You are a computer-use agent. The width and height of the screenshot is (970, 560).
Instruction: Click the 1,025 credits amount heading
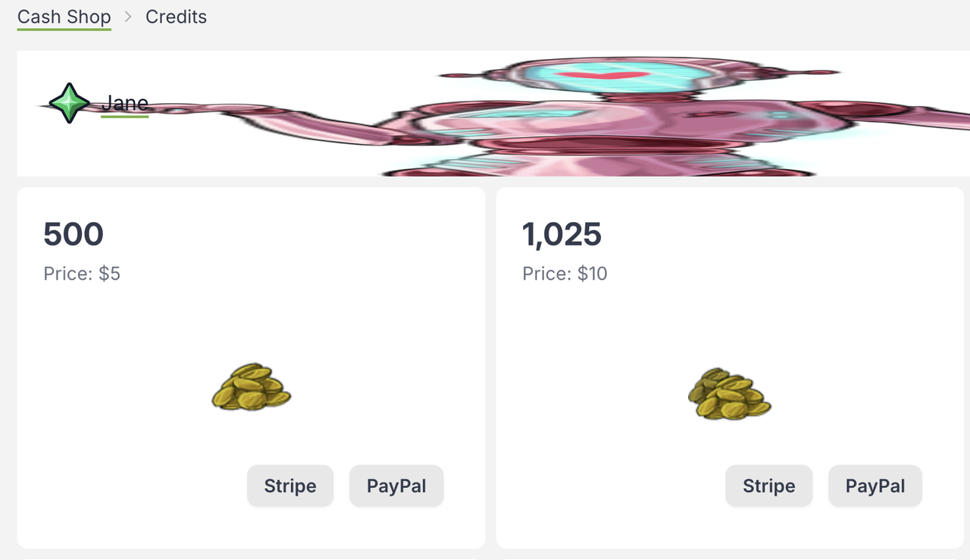pyautogui.click(x=562, y=234)
